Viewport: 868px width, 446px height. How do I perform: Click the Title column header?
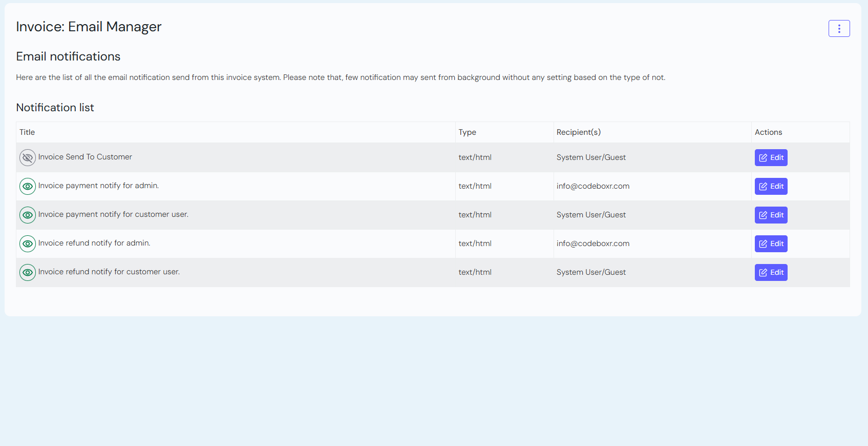pos(27,132)
